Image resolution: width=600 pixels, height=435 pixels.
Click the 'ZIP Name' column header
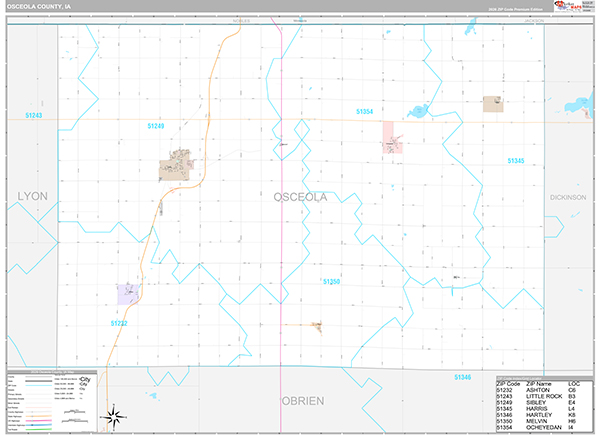coord(539,384)
